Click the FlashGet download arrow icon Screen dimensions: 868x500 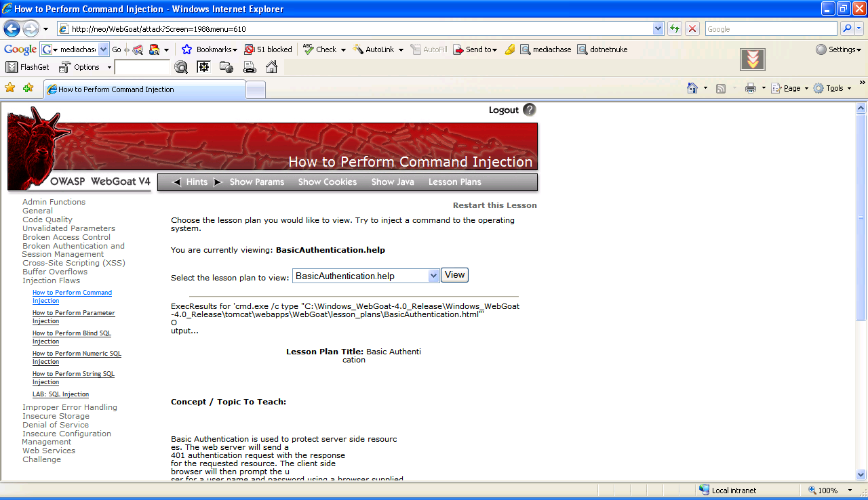(753, 60)
